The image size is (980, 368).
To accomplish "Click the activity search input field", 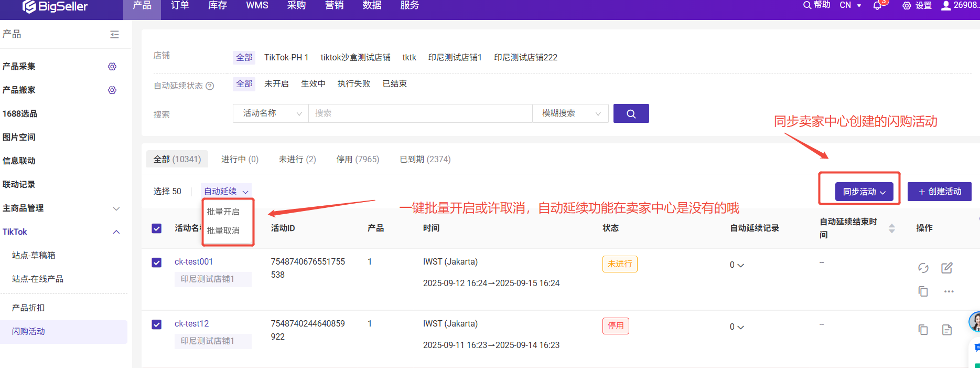I will [419, 113].
